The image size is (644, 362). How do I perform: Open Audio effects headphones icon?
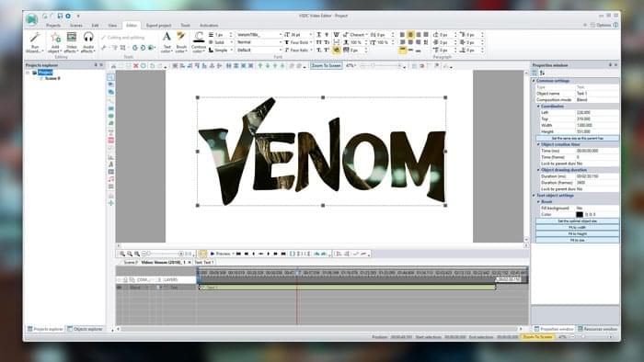(x=88, y=42)
